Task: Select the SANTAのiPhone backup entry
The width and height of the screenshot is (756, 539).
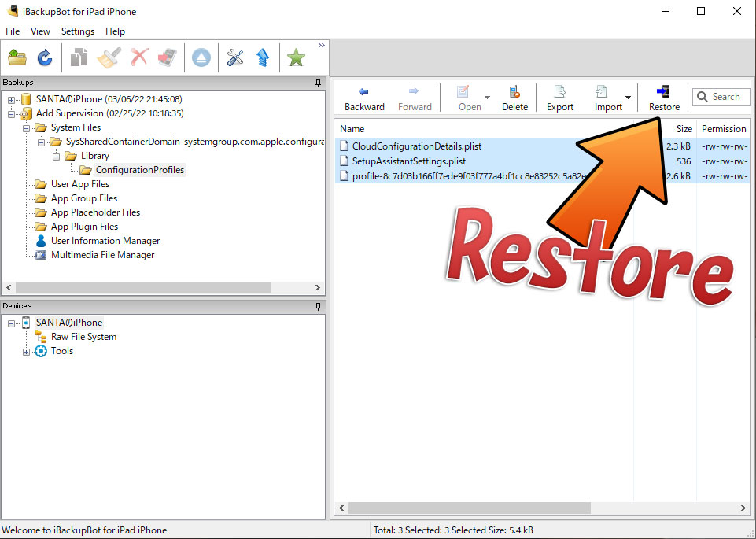Action: pyautogui.click(x=109, y=99)
